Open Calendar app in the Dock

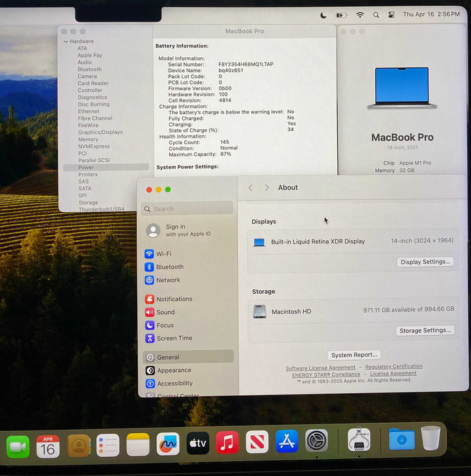click(x=48, y=446)
